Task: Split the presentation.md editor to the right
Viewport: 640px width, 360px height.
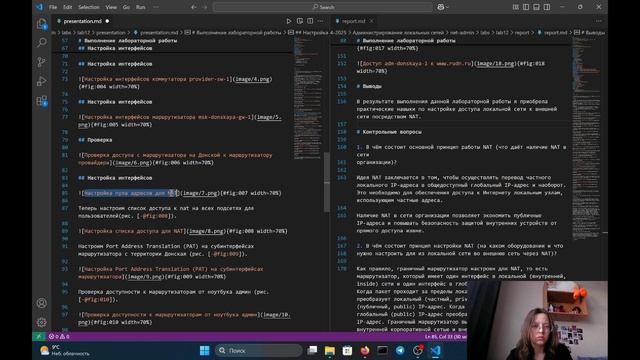Action: (x=310, y=21)
